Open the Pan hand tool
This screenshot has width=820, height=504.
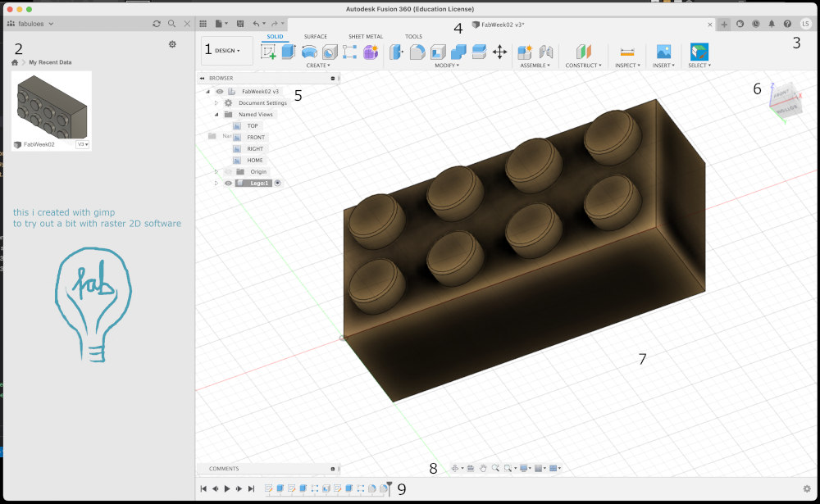pyautogui.click(x=483, y=468)
